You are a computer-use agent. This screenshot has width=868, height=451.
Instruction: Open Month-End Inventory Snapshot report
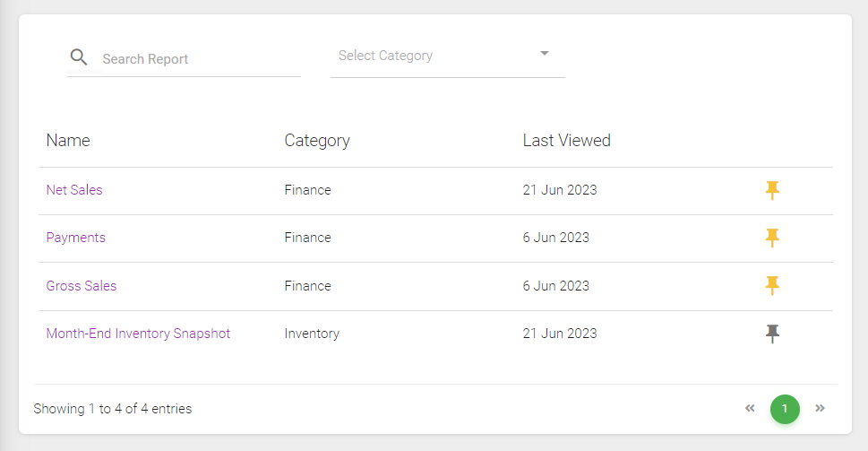point(138,334)
